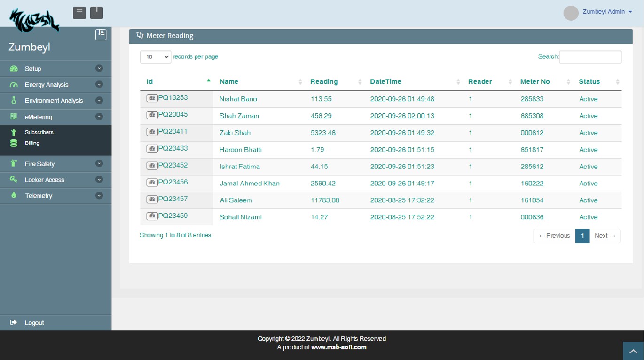Click the meter icon beside PQ13253
The height and width of the screenshot is (360, 644).
coord(152,98)
